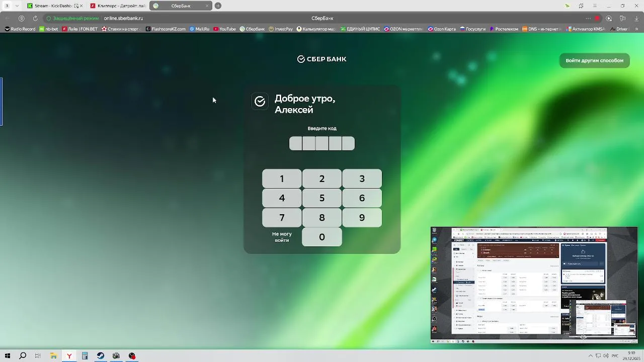The image size is (644, 362).
Task: Tap keypad digit 0
Action: tap(322, 237)
